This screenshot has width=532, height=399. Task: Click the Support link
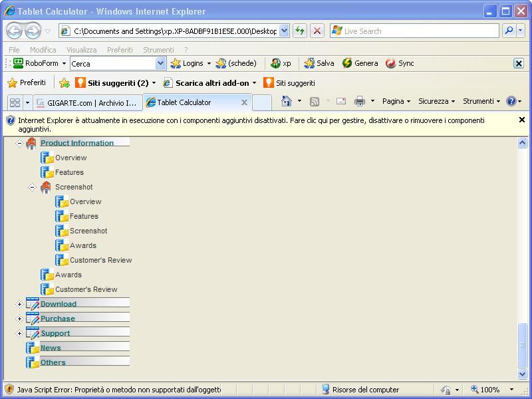coord(55,333)
